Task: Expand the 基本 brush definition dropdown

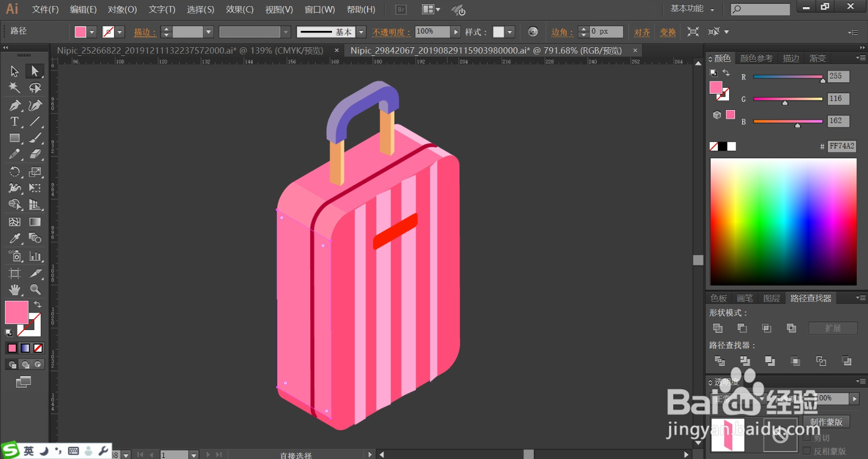Action: tap(361, 32)
